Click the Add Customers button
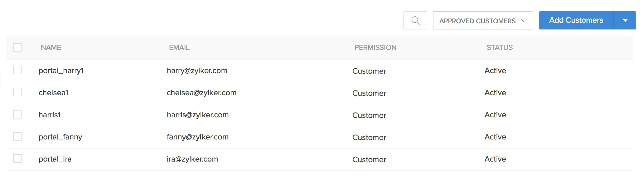This screenshot has width=644, height=178. click(x=576, y=20)
